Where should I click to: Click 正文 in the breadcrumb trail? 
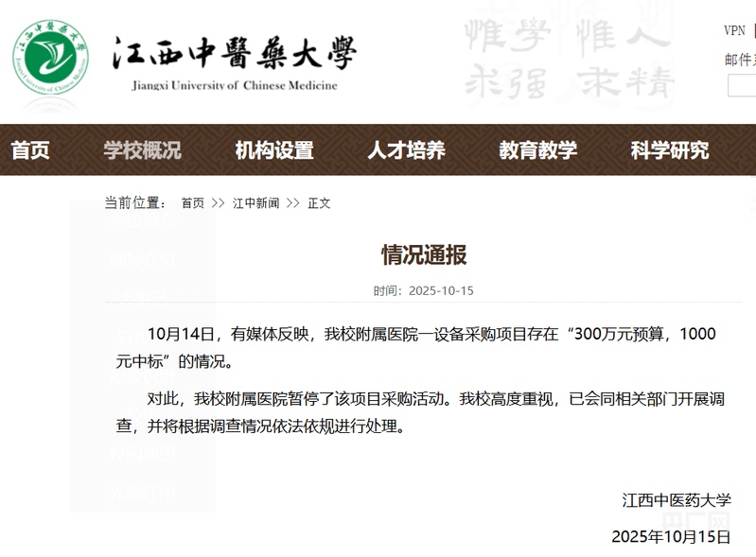pos(319,203)
